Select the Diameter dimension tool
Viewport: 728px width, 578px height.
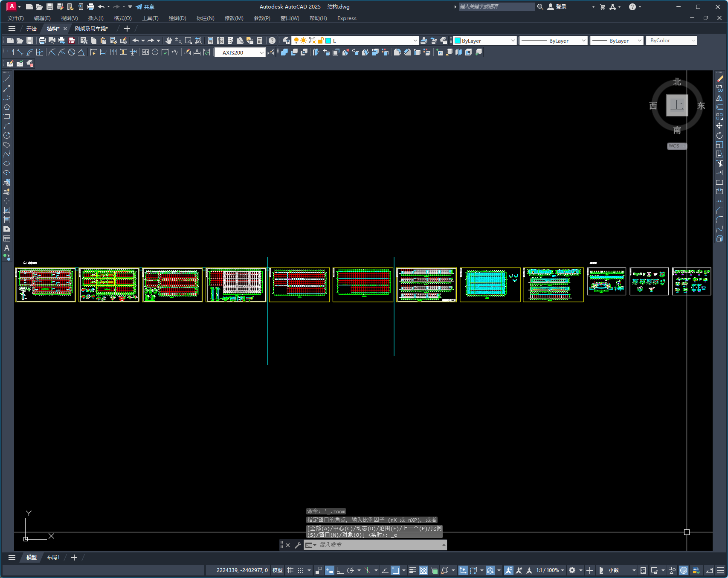click(x=72, y=52)
